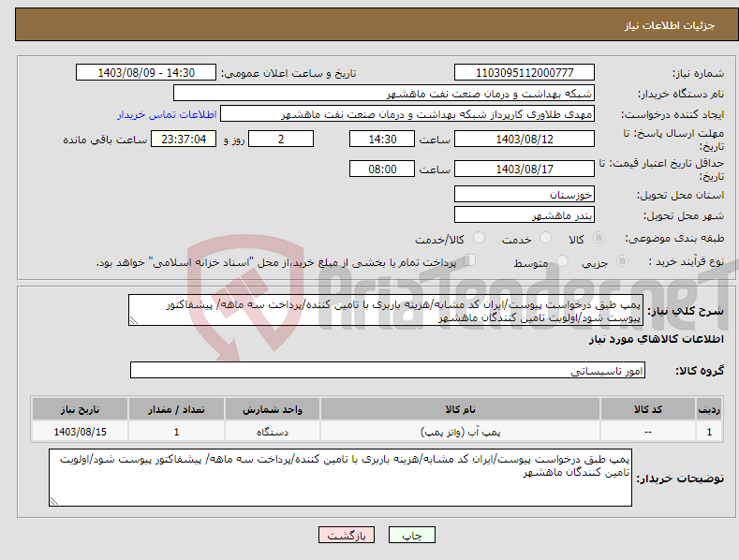The image size is (739, 560).
Task: Select the خدمت radio button
Action: [545, 238]
